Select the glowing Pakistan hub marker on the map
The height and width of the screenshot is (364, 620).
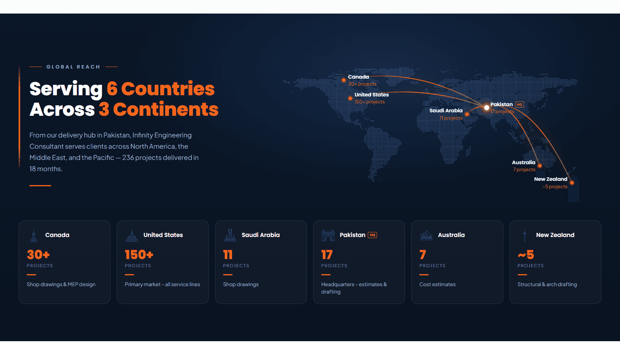click(487, 108)
